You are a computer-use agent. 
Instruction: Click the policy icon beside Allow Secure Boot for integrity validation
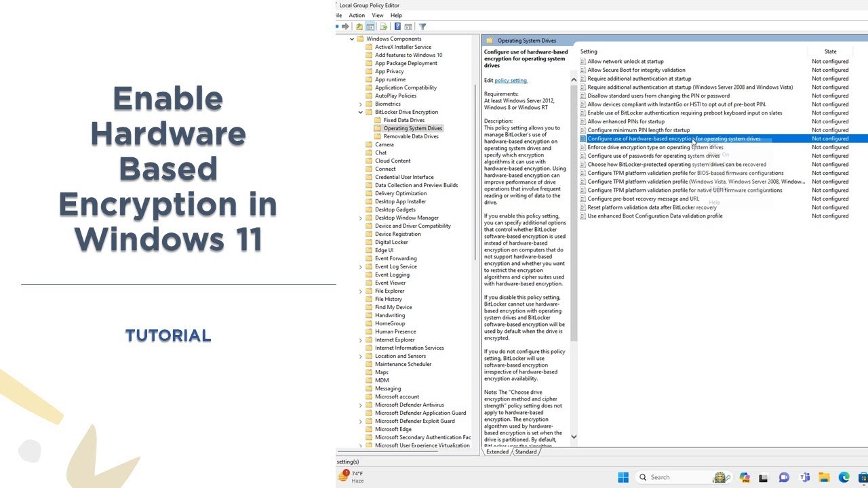[x=583, y=70]
